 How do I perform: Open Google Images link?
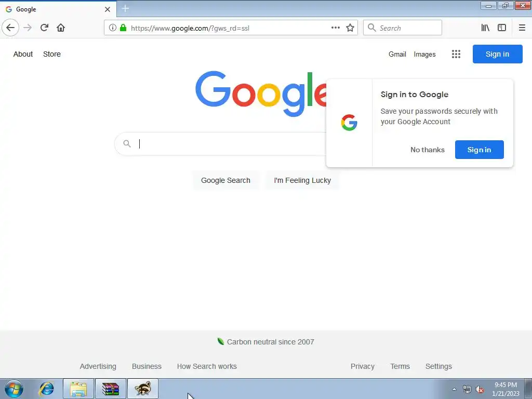point(424,54)
